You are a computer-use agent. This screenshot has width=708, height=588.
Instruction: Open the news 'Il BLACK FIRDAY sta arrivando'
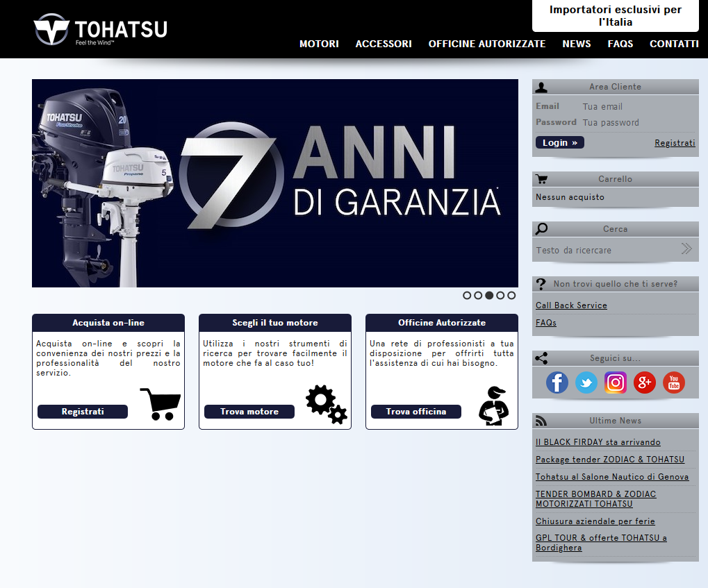tap(598, 442)
